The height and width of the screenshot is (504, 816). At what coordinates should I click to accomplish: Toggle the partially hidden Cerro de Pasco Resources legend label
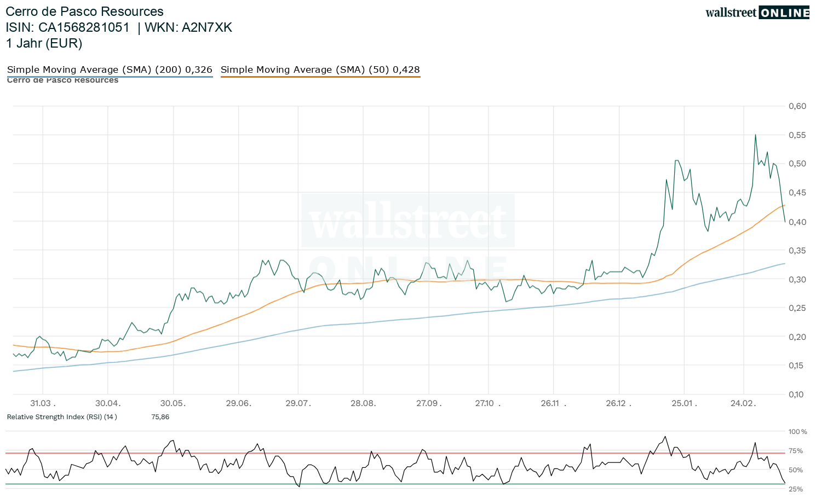point(62,81)
